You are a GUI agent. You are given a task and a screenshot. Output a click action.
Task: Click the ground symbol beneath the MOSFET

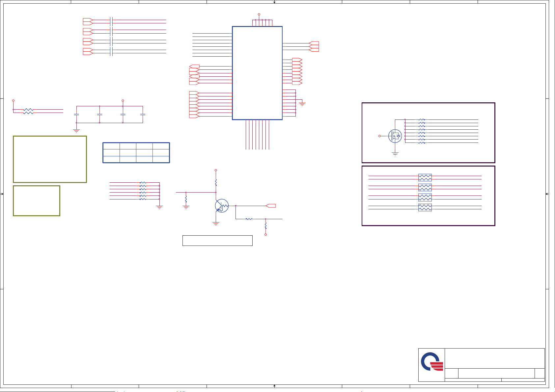pos(395,154)
